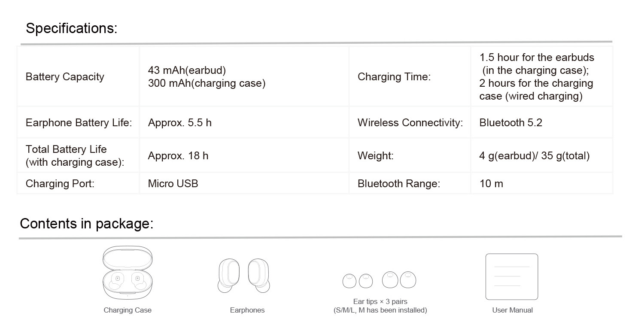Viewport: 644px width, 322px height.
Task: Click the Ear tips × 3 pairs caption
Action: coord(380,302)
